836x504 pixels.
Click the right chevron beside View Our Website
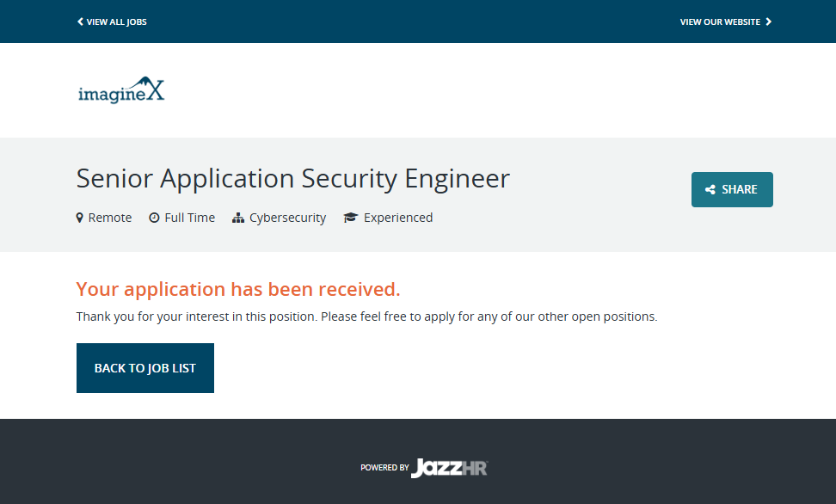click(769, 22)
